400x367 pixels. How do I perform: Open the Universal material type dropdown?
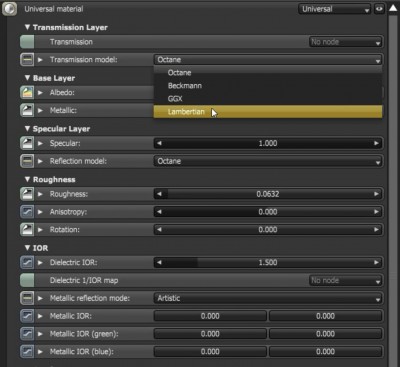point(334,9)
